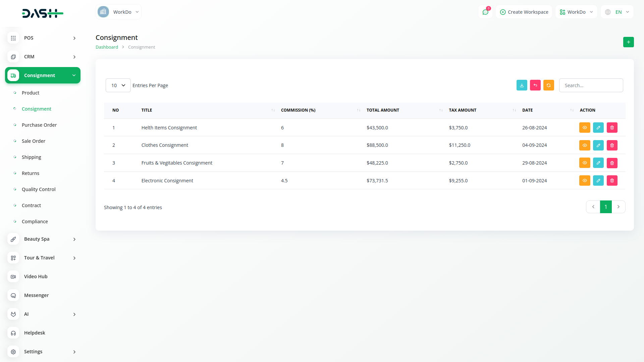Click the Create Workspace button
This screenshot has height=362, width=644.
coord(524,12)
